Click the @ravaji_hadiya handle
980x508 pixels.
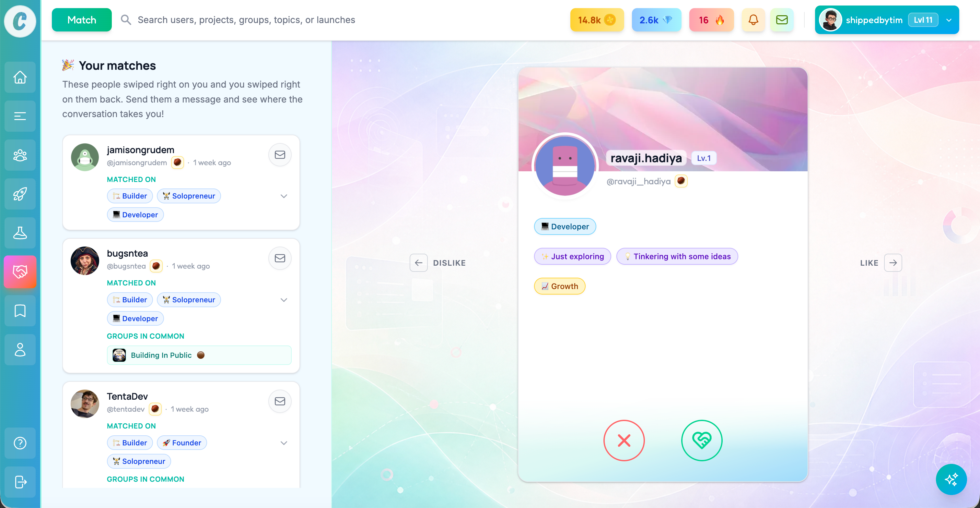click(638, 181)
